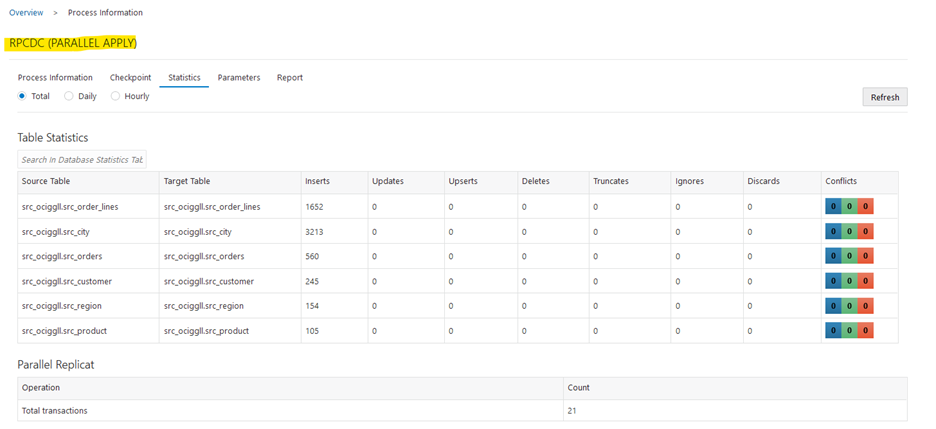Click blue conflict badge for src_customer row

click(x=833, y=281)
